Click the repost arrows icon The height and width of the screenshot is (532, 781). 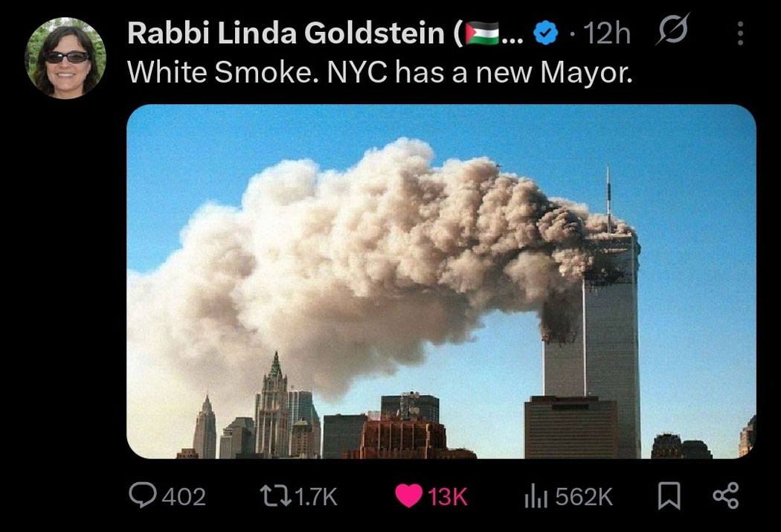(x=276, y=496)
